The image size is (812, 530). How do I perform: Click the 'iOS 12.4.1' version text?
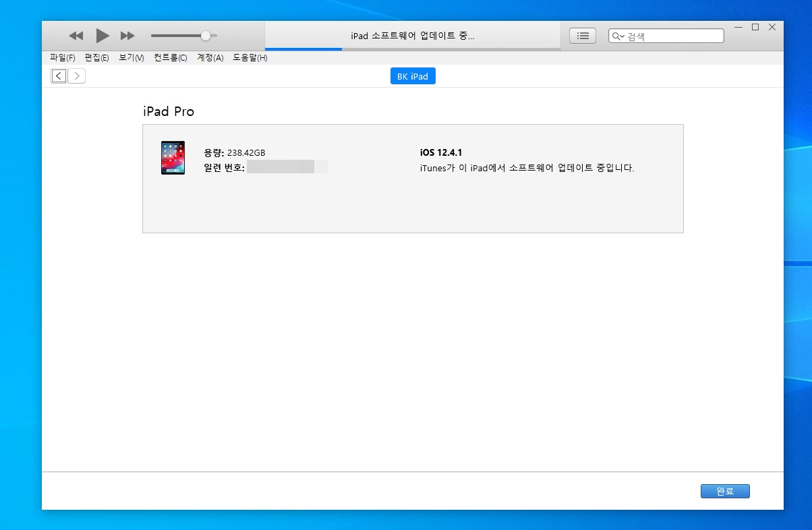click(441, 153)
